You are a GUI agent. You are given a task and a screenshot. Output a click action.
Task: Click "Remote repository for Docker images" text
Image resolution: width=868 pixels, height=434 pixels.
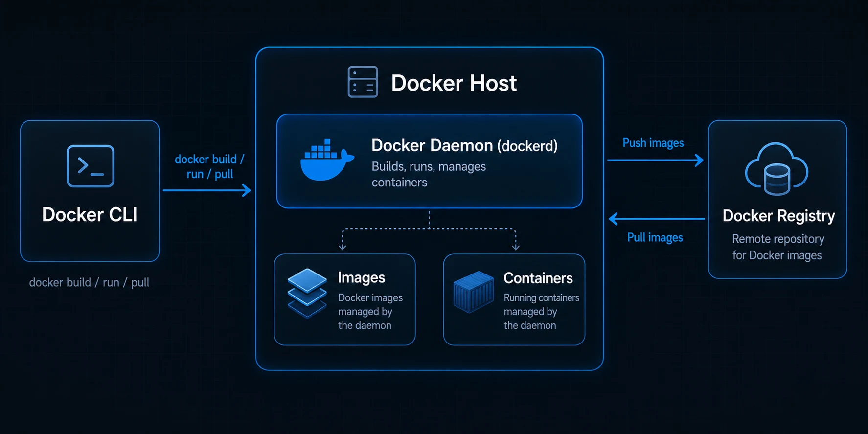[778, 247]
